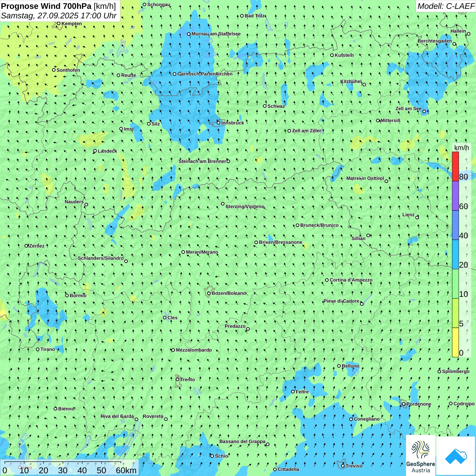Click the Sonthofen label

[68, 70]
